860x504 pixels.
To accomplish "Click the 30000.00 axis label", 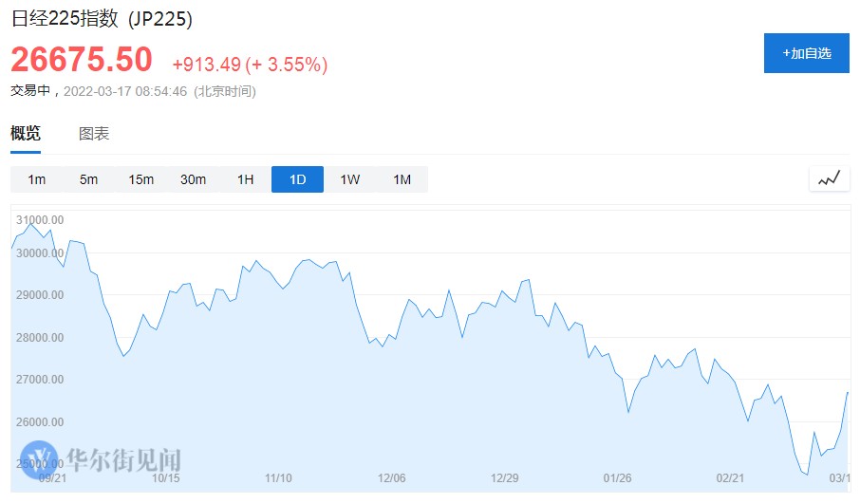I will [x=40, y=253].
